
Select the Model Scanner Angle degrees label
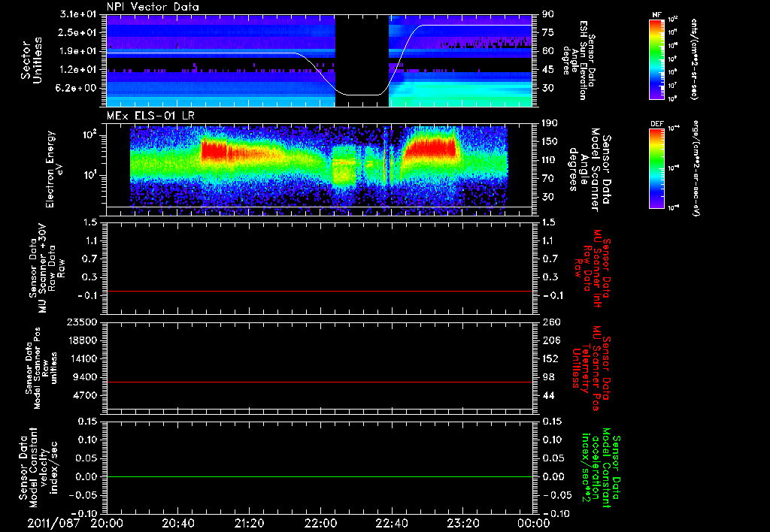(x=590, y=170)
